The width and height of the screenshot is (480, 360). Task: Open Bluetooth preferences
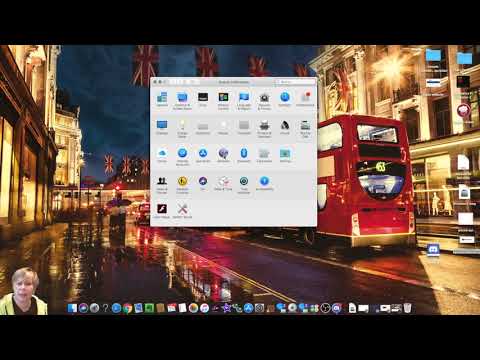point(244,153)
